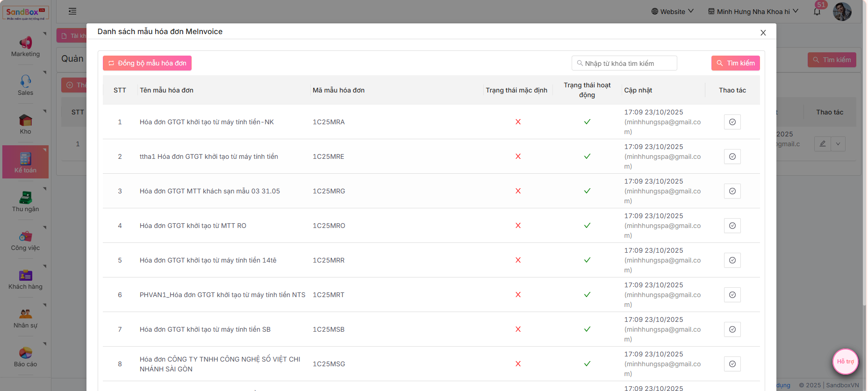Expand the Website dropdown
The image size is (868, 391).
(672, 12)
